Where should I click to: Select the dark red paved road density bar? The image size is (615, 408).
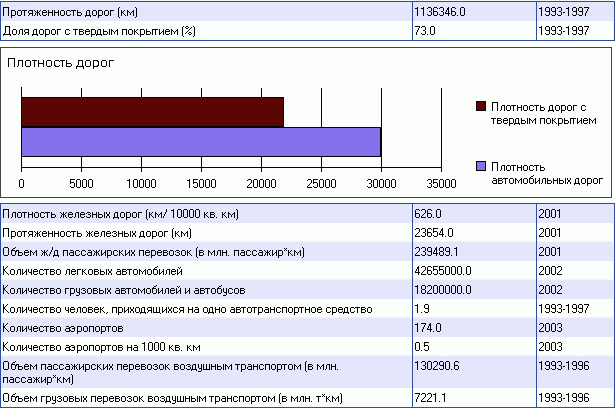click(x=152, y=112)
